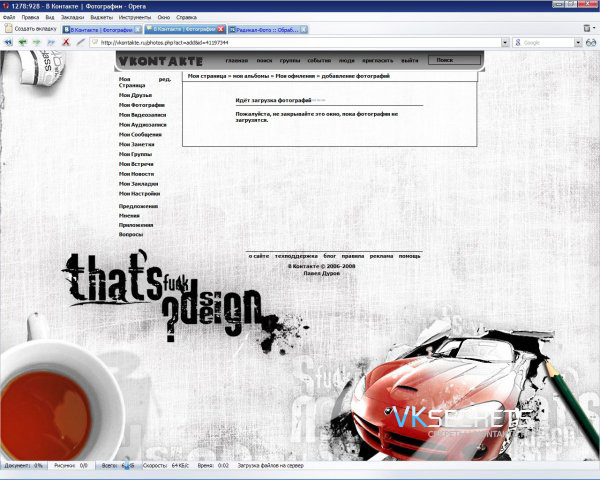Image resolution: width=600 pixels, height=480 pixels.
Task: Open Моя Страница in the sidebar
Action: pos(132,82)
